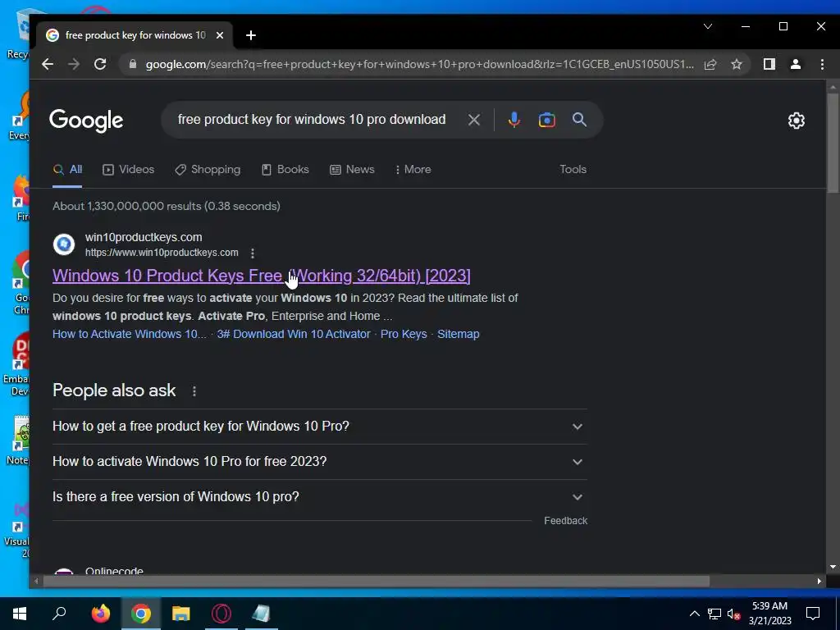Viewport: 840px width, 630px height.
Task: Open a new tab with the plus button
Action: tap(251, 35)
